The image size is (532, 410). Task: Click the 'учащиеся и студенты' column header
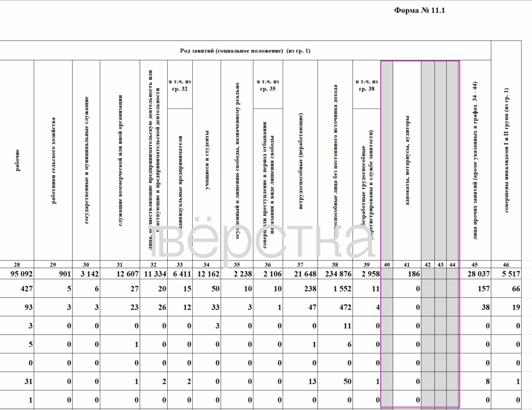207,160
